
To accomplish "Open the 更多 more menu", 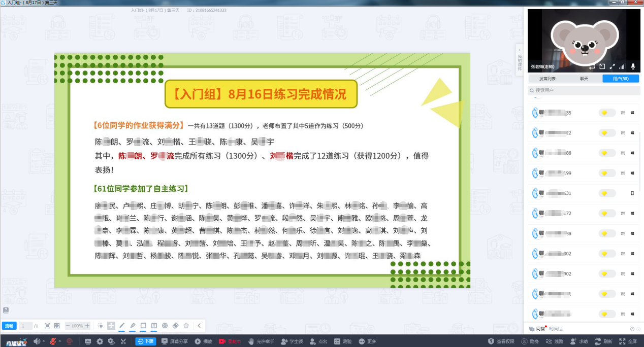I will [367, 341].
